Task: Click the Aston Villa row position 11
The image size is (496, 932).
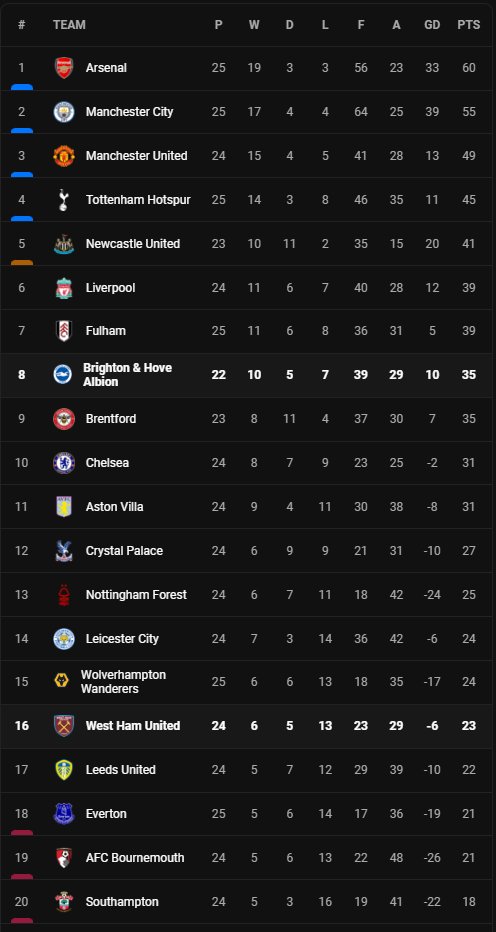Action: pyautogui.click(x=21, y=507)
